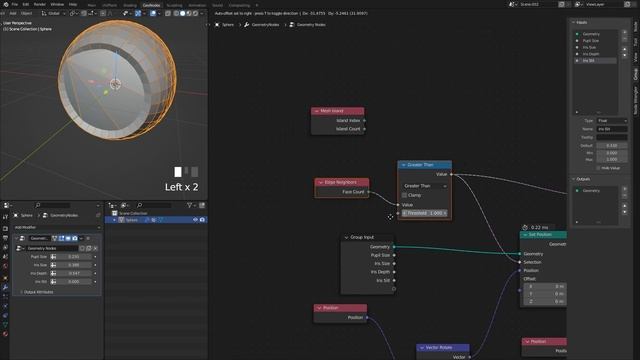
Task: Enable the Hide Value checkbox
Action: click(x=598, y=168)
